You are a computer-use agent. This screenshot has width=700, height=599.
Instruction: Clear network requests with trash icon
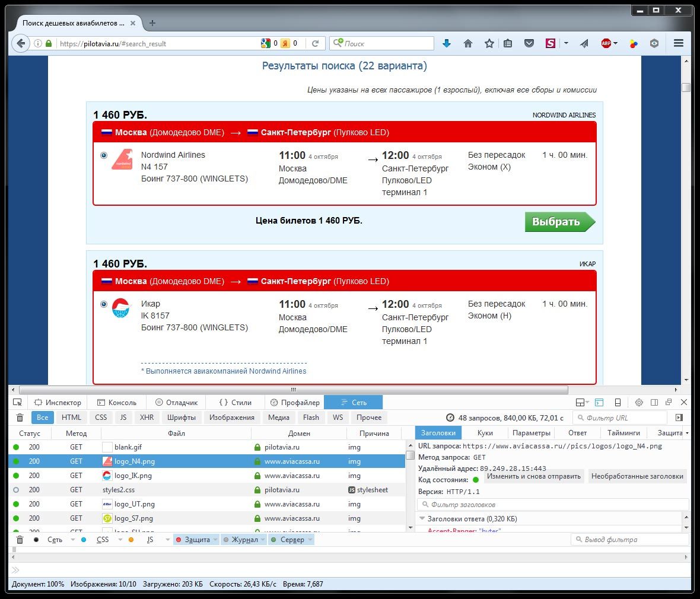click(20, 418)
